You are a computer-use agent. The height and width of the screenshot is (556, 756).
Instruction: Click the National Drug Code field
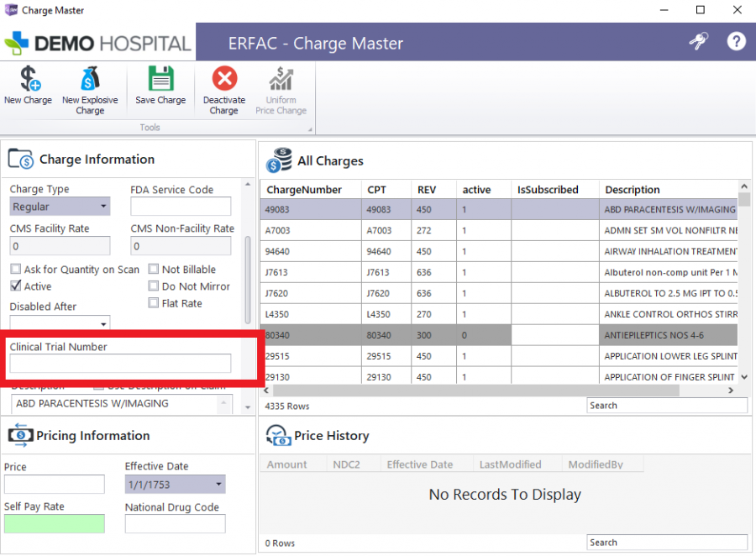point(175,524)
